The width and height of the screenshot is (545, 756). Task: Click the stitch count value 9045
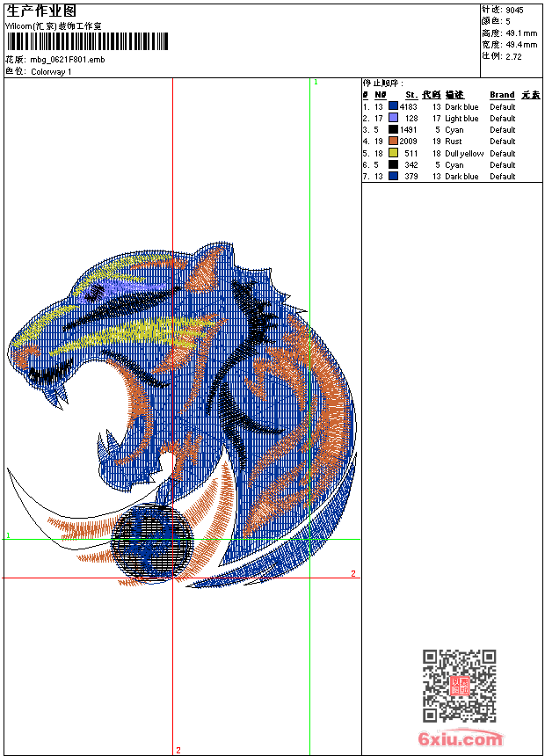coord(514,10)
